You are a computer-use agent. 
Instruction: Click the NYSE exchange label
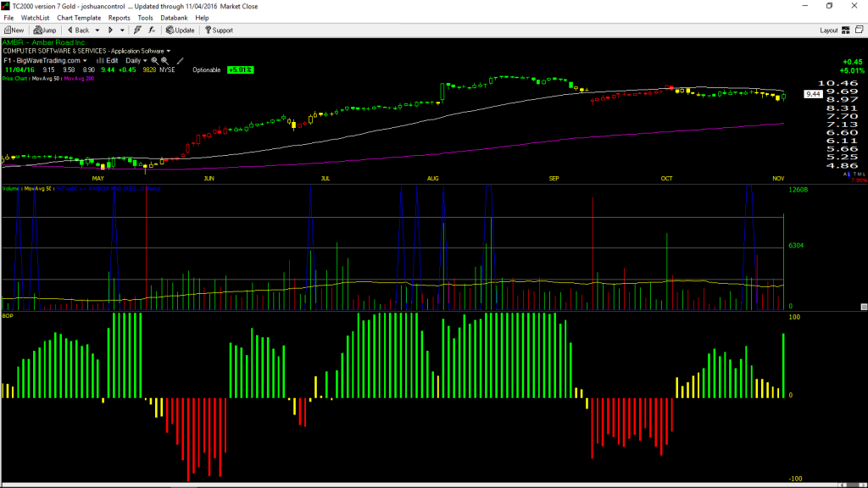click(x=167, y=70)
